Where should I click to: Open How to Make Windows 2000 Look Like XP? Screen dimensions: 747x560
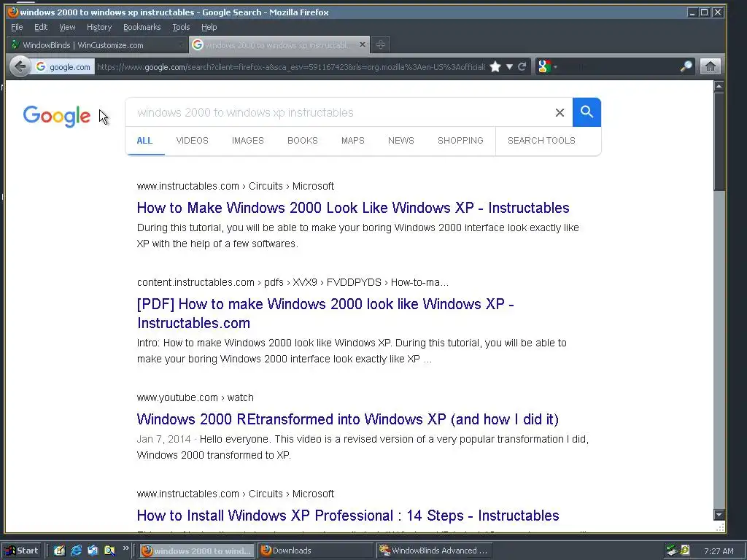point(353,208)
